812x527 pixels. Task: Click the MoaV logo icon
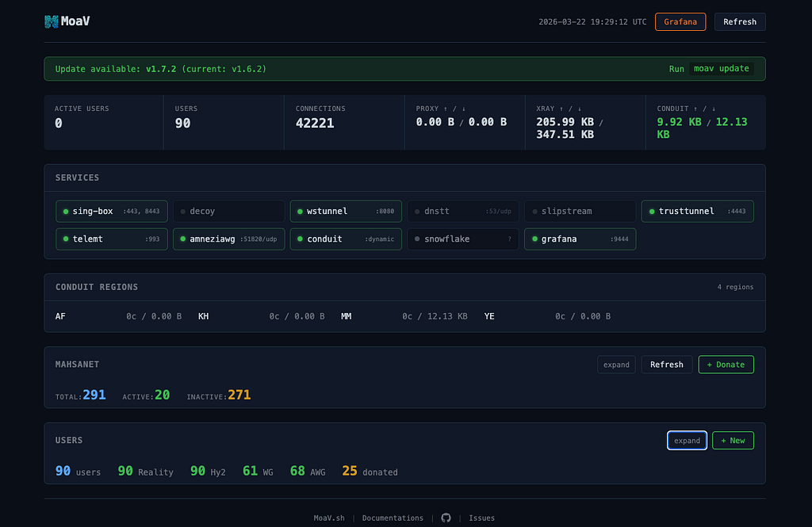point(52,21)
